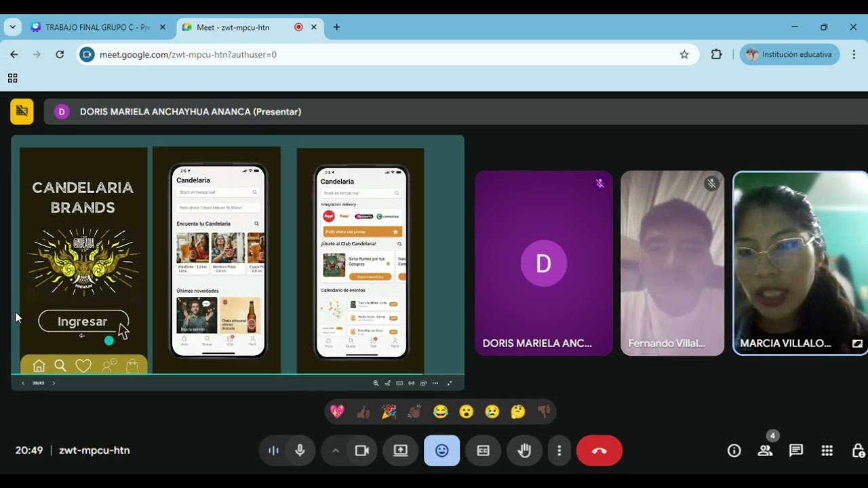
Task: Turn on closed captions
Action: click(x=484, y=451)
